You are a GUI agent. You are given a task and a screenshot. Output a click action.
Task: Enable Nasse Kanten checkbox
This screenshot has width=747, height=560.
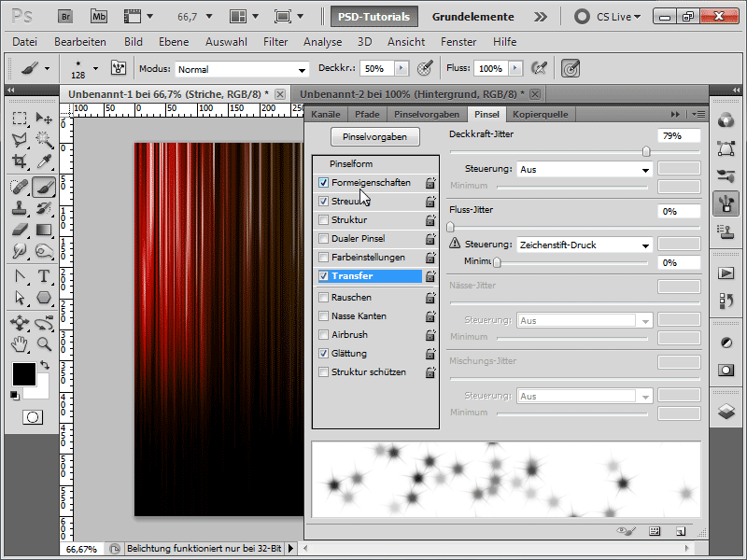pos(323,315)
